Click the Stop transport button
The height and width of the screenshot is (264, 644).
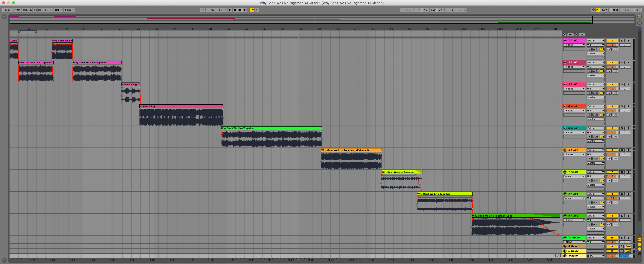pyautogui.click(x=235, y=10)
